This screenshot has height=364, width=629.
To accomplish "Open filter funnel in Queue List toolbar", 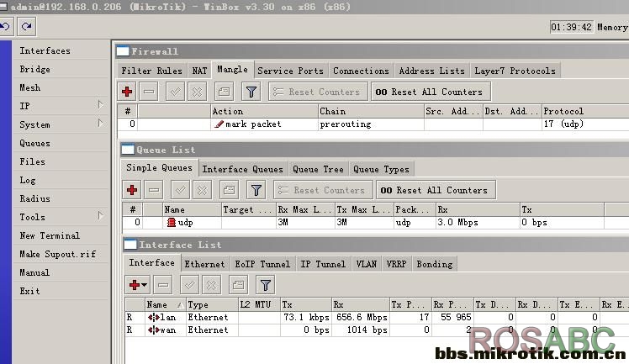I will (x=256, y=190).
